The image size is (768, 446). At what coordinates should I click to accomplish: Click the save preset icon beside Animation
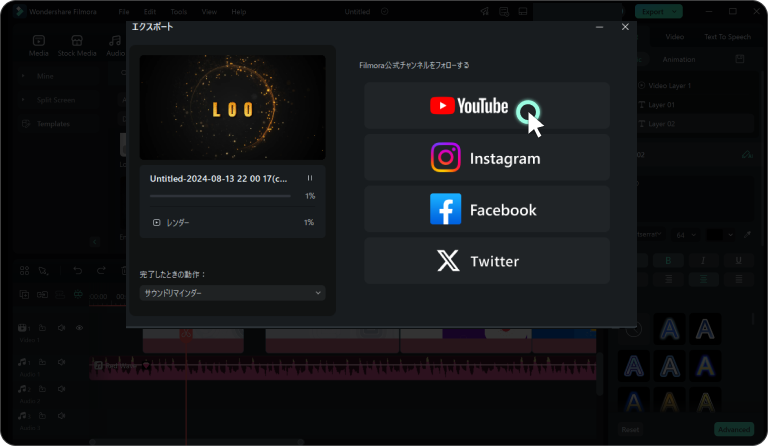click(x=740, y=59)
